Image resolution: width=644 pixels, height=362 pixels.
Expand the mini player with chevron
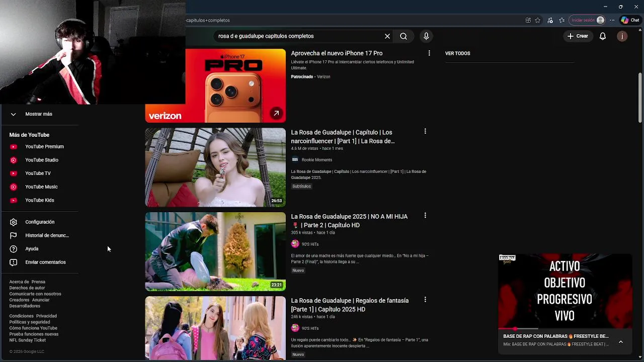click(x=621, y=342)
